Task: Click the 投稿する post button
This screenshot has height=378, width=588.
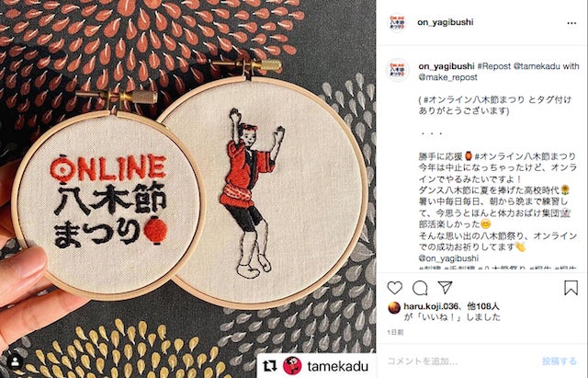Action: click(x=560, y=361)
